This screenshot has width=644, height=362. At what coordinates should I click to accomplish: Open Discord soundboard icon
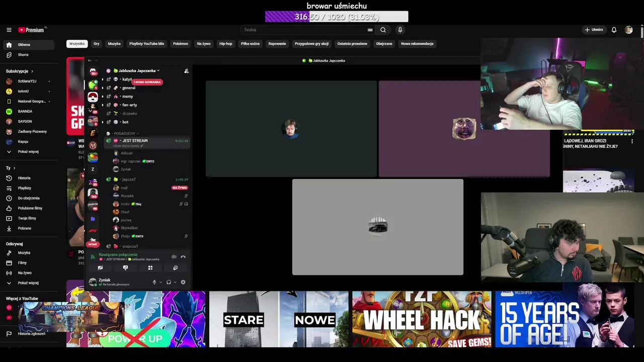pyautogui.click(x=175, y=268)
